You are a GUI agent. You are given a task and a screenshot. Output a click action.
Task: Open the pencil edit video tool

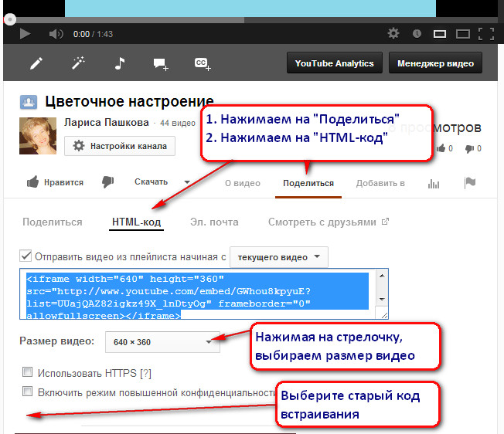pyautogui.click(x=36, y=63)
